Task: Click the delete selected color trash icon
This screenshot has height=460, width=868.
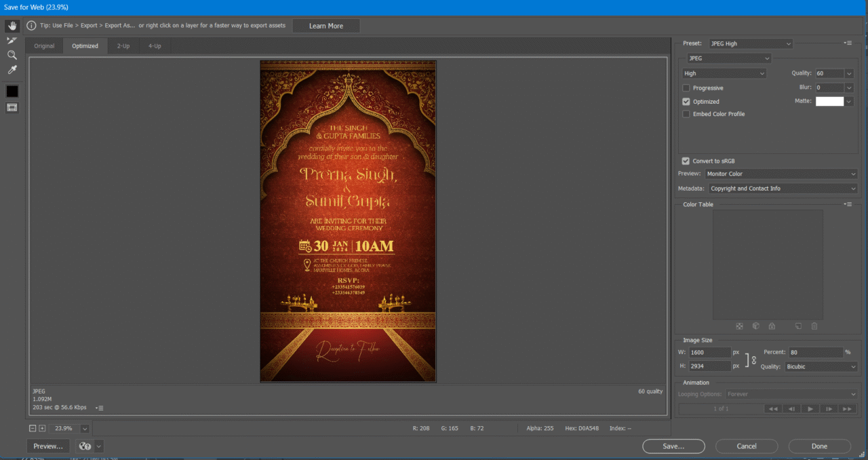Action: pyautogui.click(x=814, y=326)
